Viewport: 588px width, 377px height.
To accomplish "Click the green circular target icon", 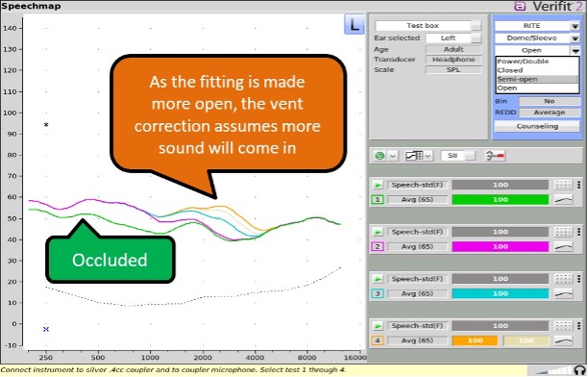I will [380, 156].
